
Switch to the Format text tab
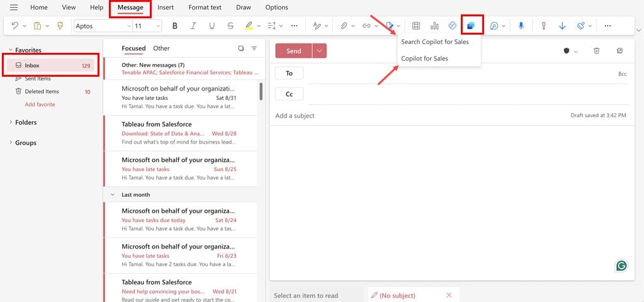(x=205, y=8)
